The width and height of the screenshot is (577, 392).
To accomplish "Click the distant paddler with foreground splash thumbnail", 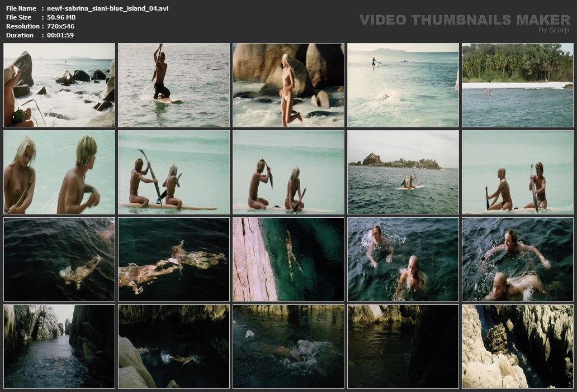I will tap(403, 85).
